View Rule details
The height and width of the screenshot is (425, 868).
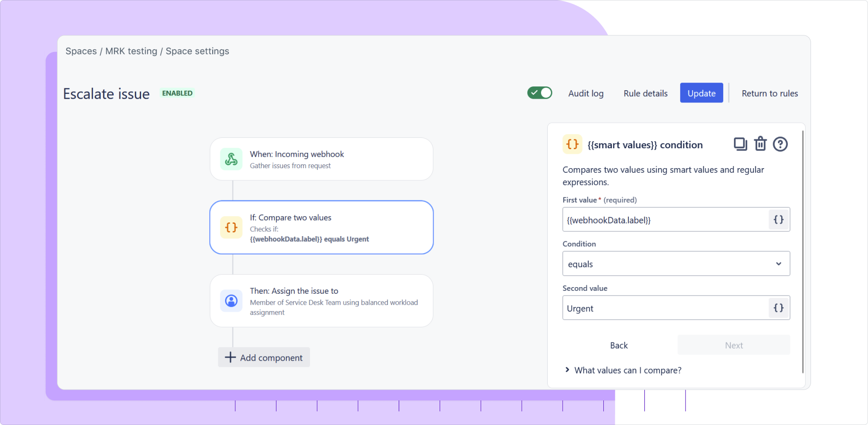[645, 93]
